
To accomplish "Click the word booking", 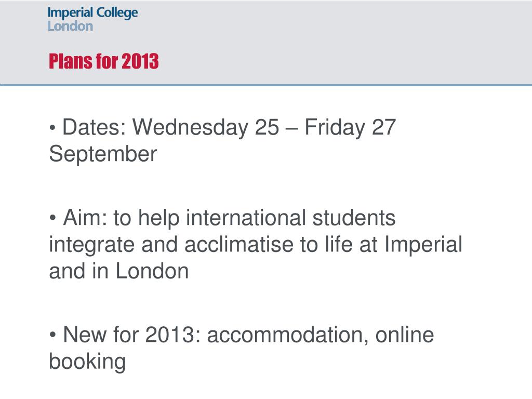I will [x=87, y=362].
